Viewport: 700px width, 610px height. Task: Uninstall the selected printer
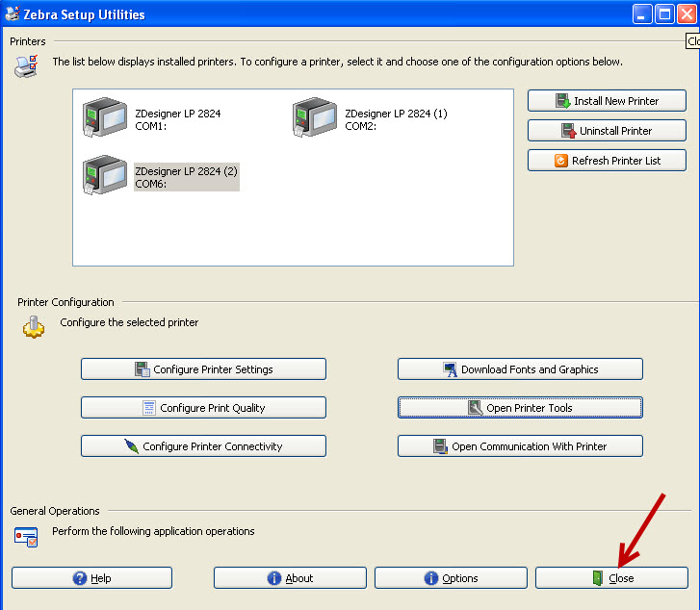point(607,131)
